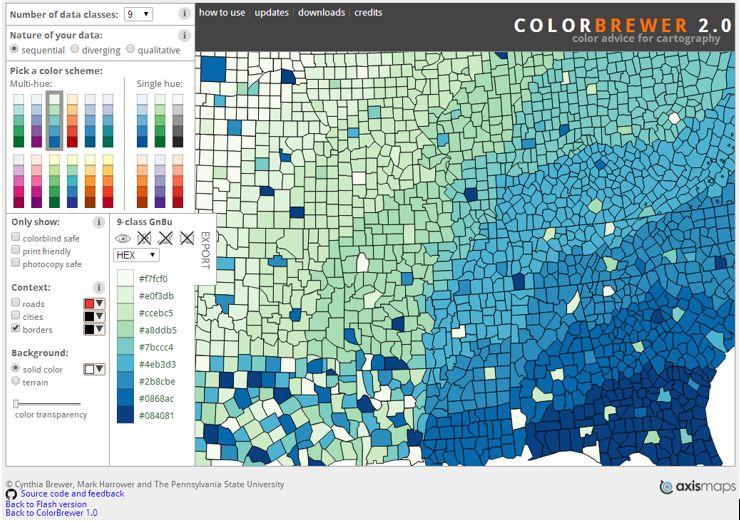Click the #084081 color swatch
Screen dimensions: 740x522
pyautogui.click(x=125, y=414)
